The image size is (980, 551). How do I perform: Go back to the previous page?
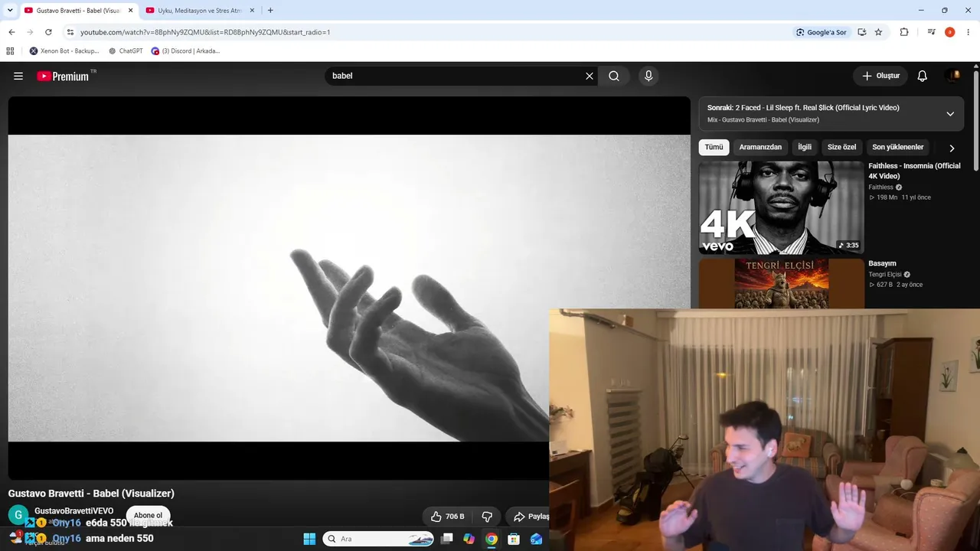(x=11, y=32)
